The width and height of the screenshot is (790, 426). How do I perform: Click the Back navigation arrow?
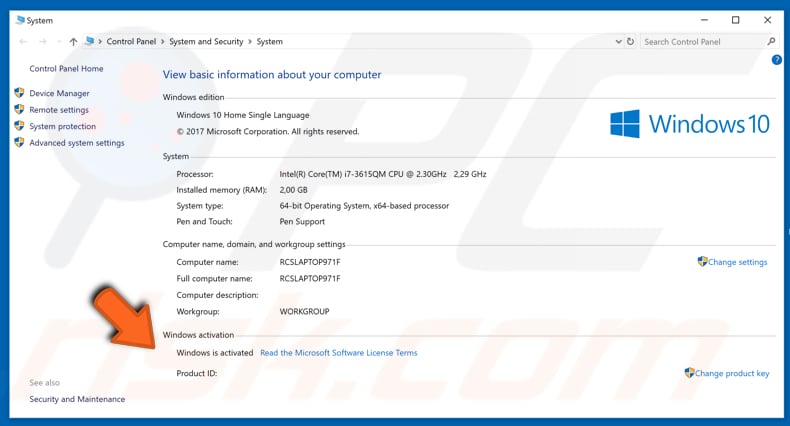point(23,42)
